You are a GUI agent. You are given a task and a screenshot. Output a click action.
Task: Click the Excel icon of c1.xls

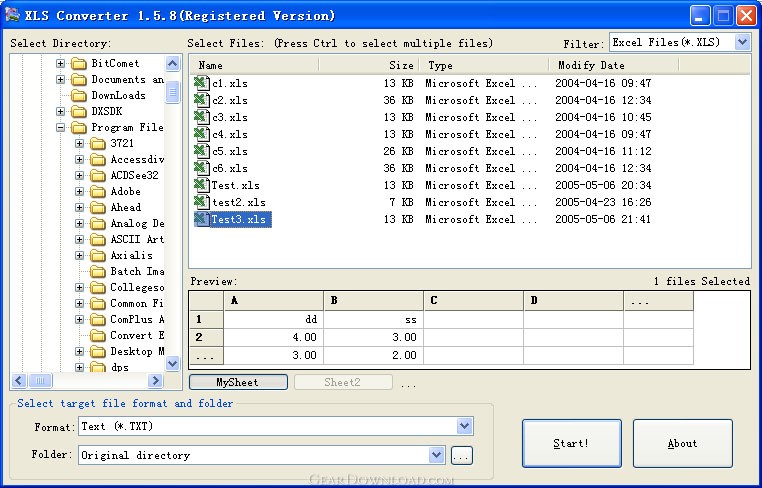(x=201, y=83)
